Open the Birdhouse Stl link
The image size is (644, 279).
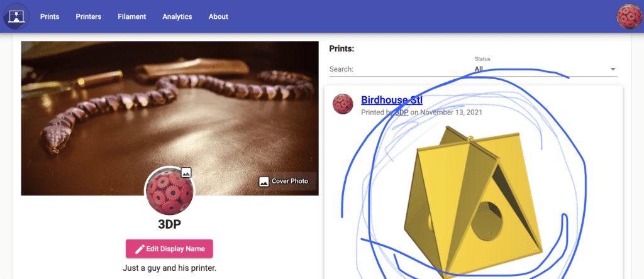tap(391, 100)
